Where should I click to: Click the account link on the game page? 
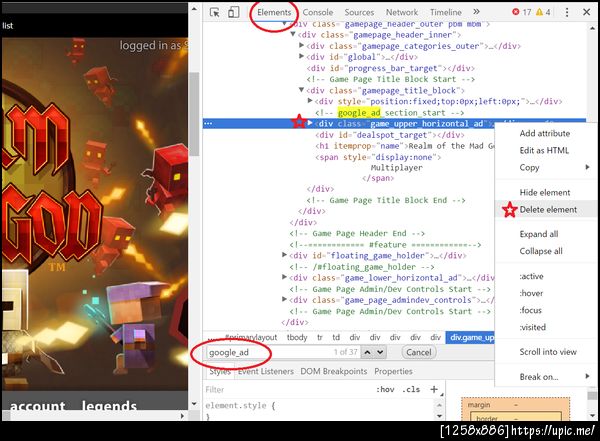tap(38, 406)
